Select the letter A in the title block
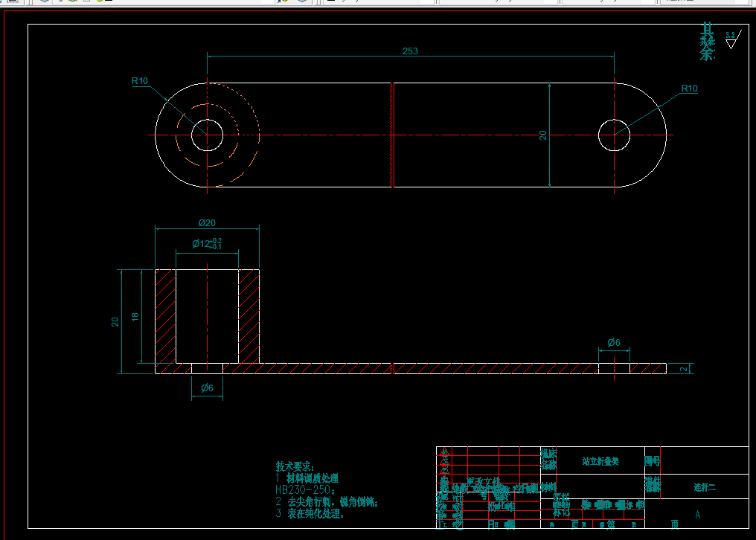This screenshot has width=756, height=540. 698,515
